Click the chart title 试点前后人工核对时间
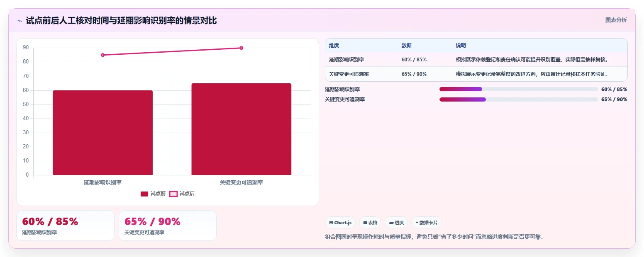644x257 pixels. point(121,21)
